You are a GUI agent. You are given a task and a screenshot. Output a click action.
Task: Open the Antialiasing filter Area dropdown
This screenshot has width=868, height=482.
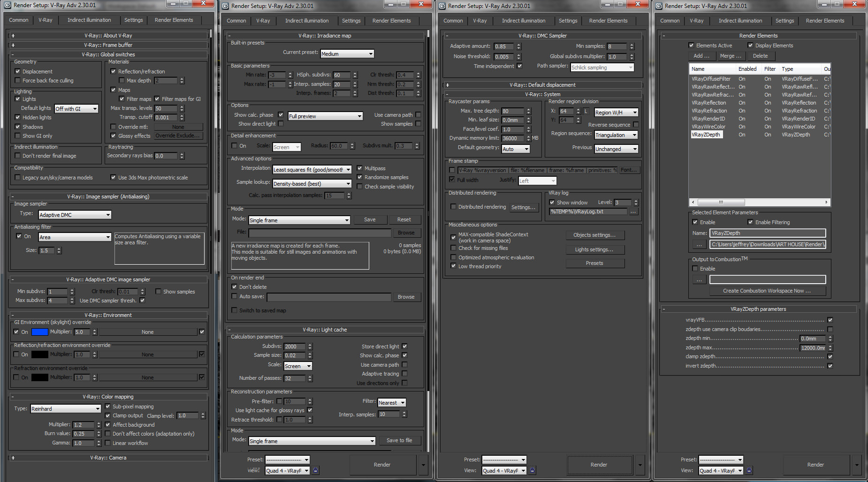point(75,237)
